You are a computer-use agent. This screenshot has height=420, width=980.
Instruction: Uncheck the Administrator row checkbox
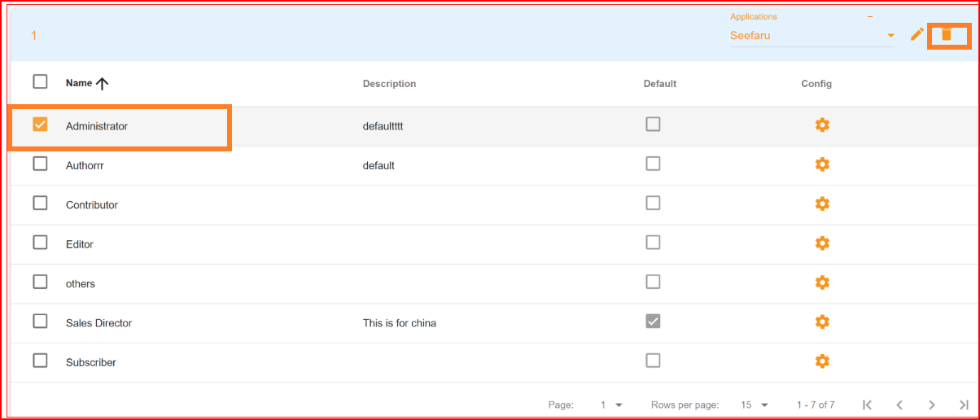point(40,125)
